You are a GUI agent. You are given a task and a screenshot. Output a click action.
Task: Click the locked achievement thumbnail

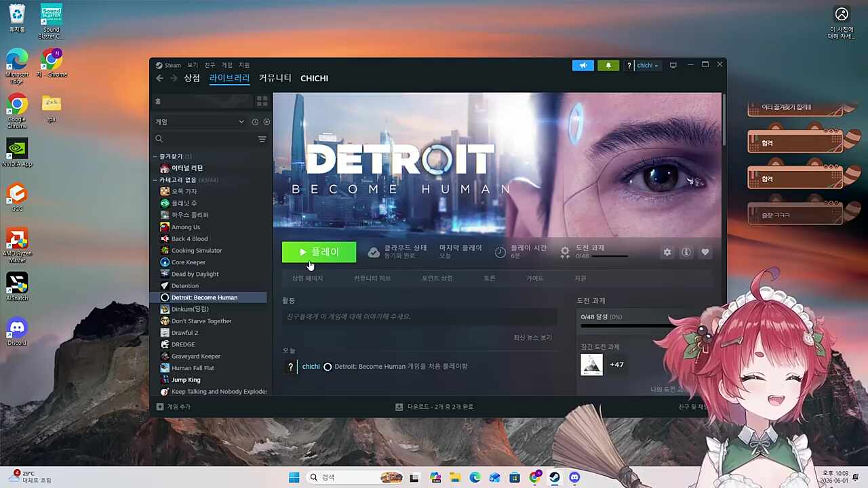point(591,365)
